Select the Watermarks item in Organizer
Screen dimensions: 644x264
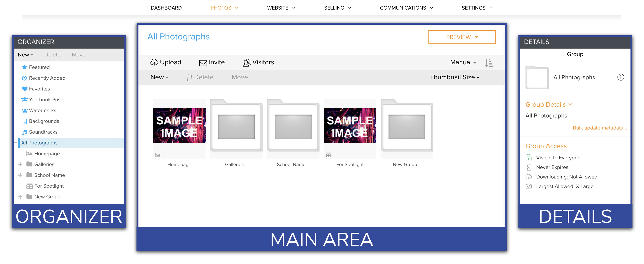point(42,110)
